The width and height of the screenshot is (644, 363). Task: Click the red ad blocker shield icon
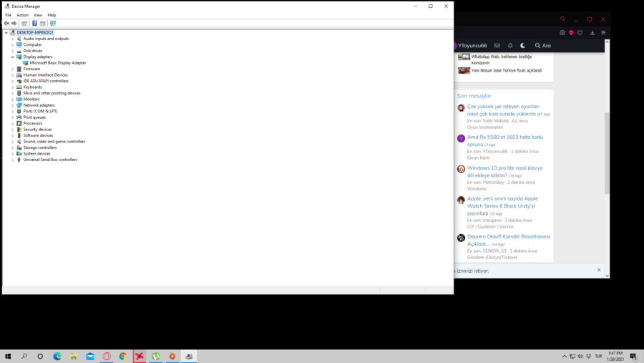pyautogui.click(x=571, y=32)
